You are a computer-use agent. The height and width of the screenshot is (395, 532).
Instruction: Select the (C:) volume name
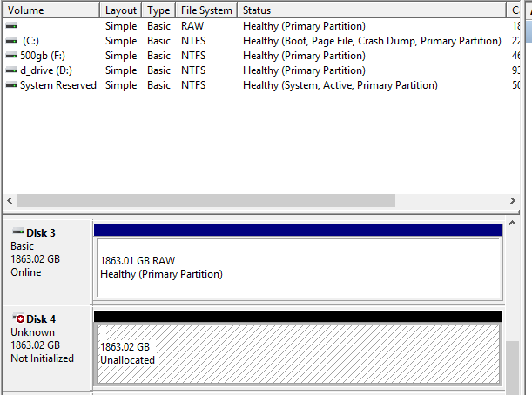tap(30, 41)
